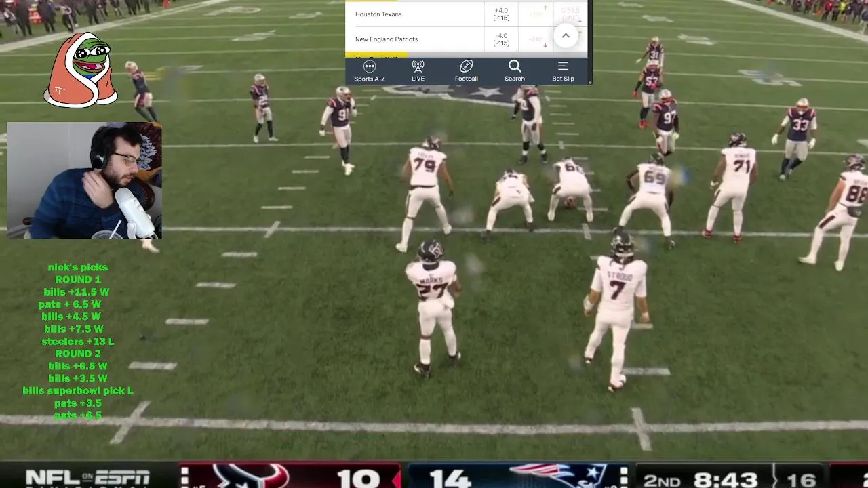Click the small scrollbar arrow beside Bet Slip
Viewport: 868px width, 488px height.
click(x=589, y=82)
